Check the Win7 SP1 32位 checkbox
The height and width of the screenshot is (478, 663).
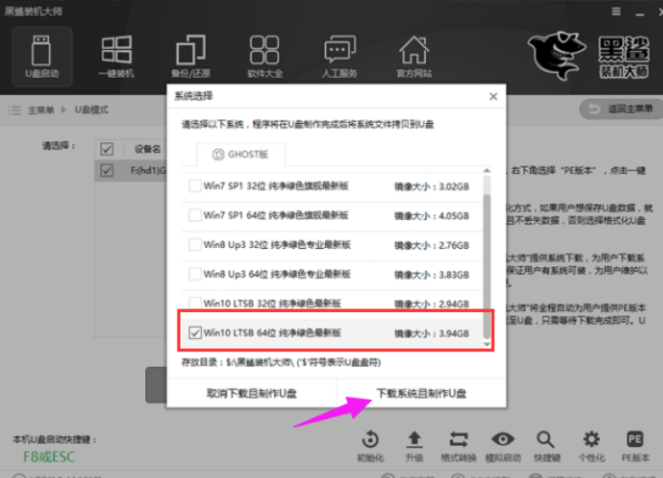[195, 186]
